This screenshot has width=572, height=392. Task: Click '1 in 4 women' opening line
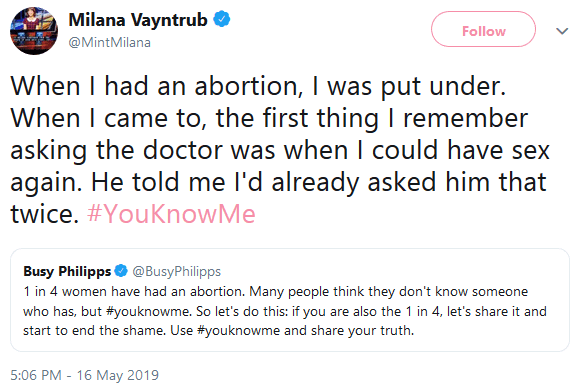click(x=63, y=292)
